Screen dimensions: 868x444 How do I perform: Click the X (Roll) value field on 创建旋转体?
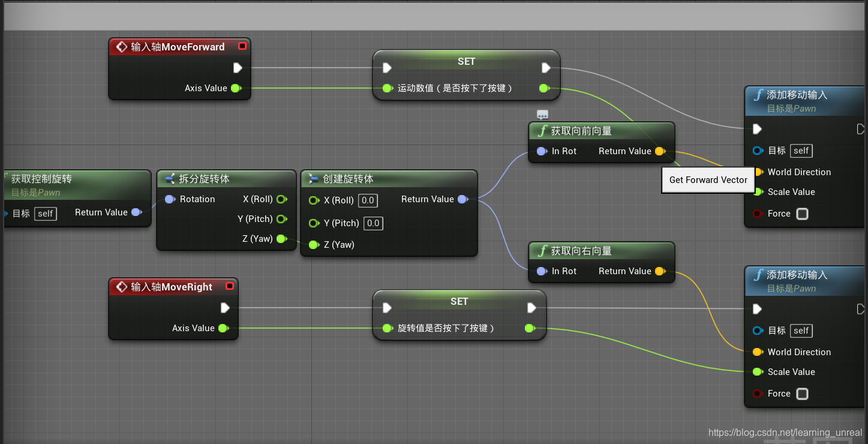[x=368, y=200]
